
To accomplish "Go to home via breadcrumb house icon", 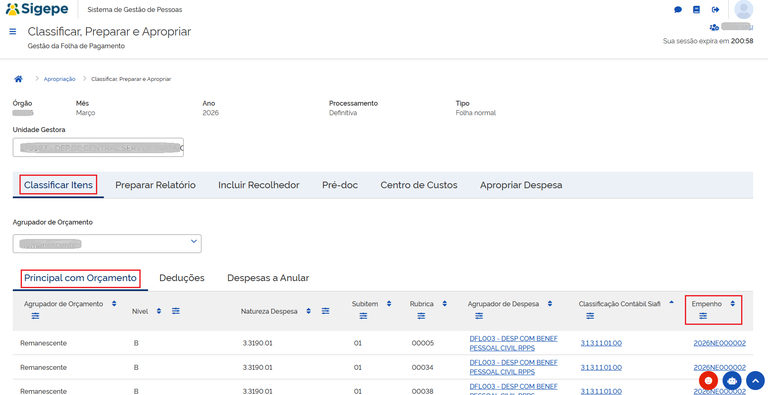I will (19, 79).
